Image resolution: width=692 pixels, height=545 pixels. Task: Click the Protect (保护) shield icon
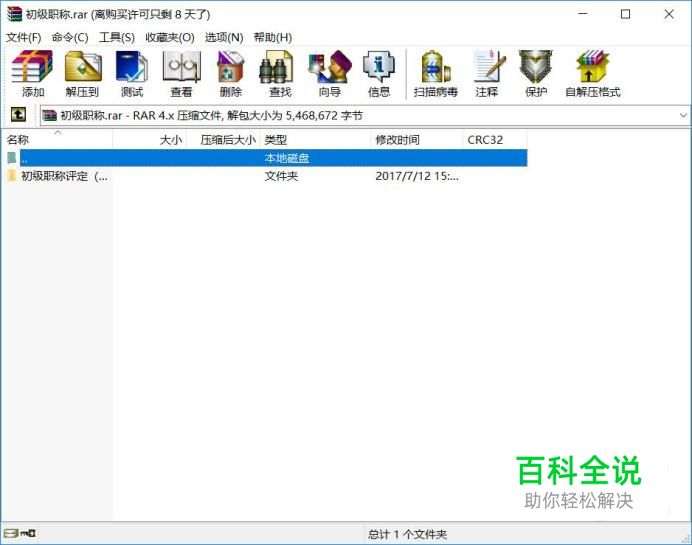coord(536,74)
